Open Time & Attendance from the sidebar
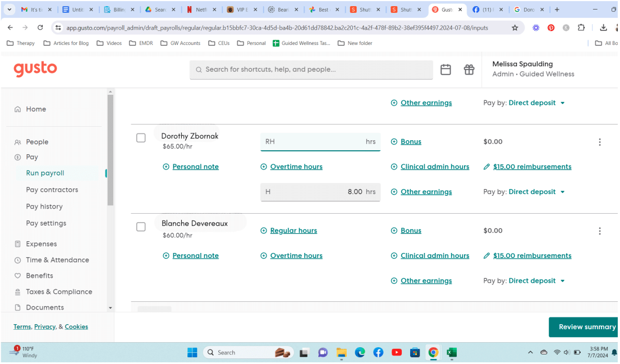 (x=19, y=260)
